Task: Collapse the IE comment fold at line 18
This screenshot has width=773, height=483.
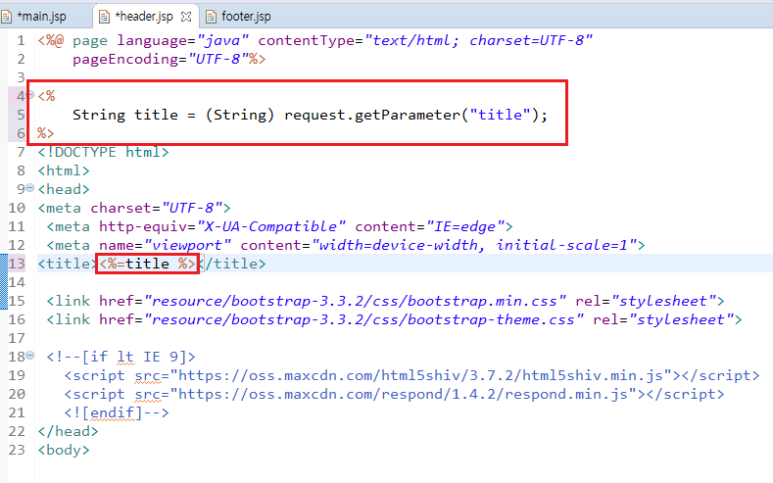Action: click(x=30, y=355)
